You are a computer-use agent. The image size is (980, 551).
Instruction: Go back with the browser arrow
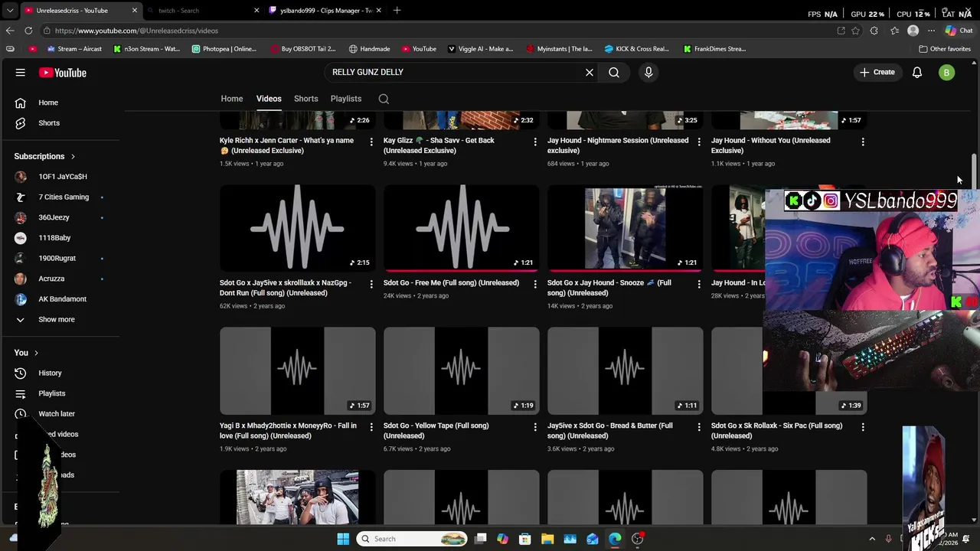click(10, 31)
